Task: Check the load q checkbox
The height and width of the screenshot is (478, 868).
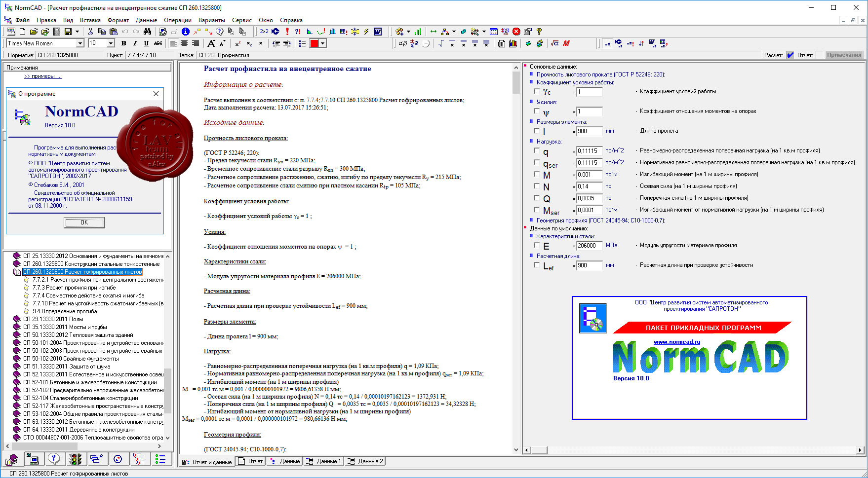Action: point(537,150)
